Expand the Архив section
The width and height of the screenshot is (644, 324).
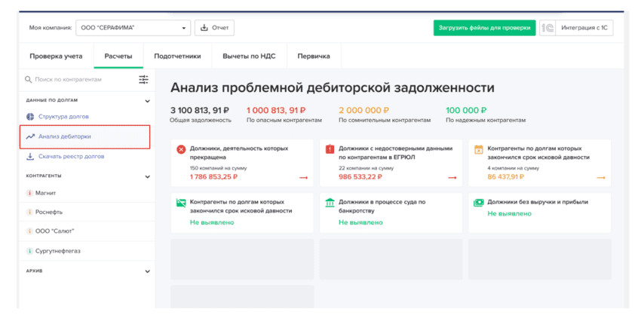[x=148, y=271]
